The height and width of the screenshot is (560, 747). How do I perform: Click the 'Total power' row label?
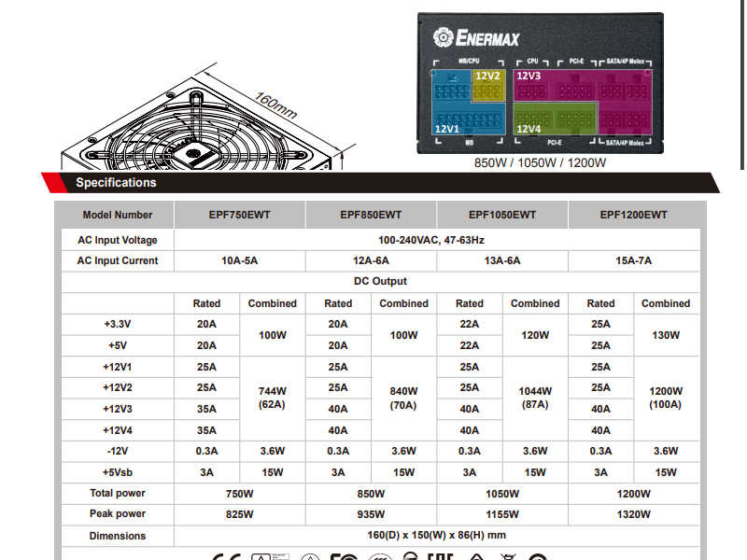(118, 494)
